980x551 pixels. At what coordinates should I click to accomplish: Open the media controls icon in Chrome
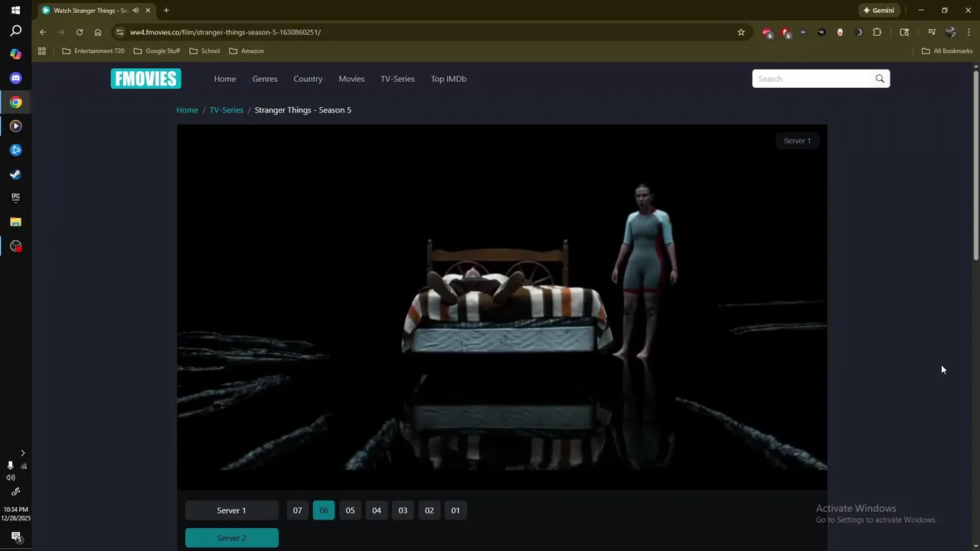932,32
